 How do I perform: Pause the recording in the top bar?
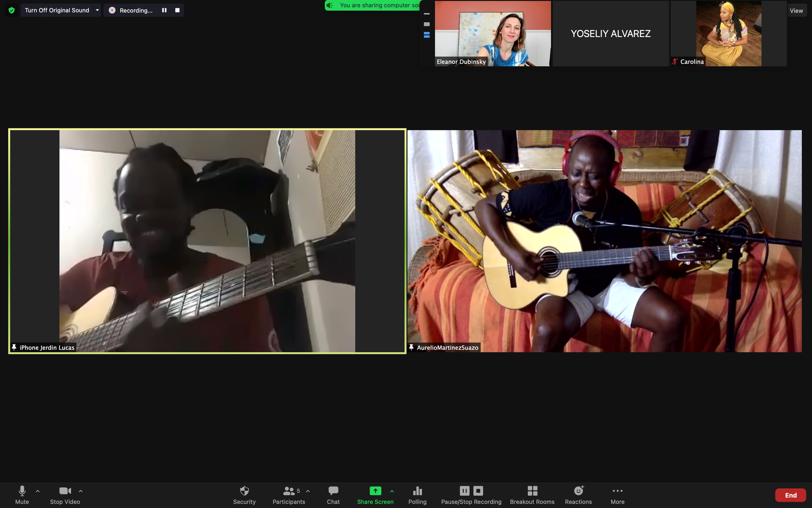point(164,10)
